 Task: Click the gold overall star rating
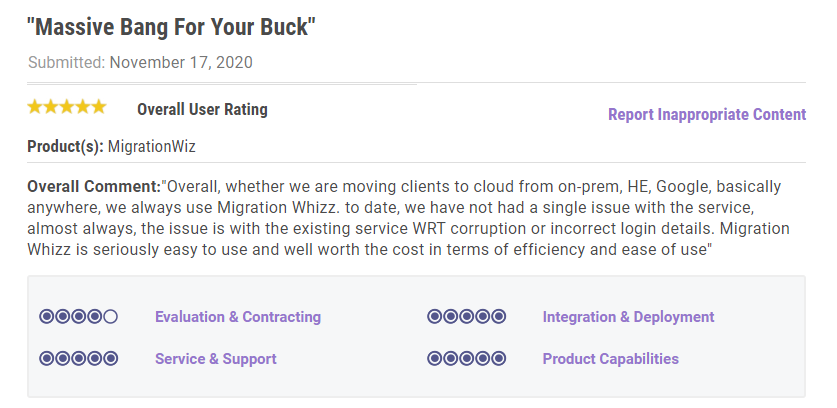(66, 107)
